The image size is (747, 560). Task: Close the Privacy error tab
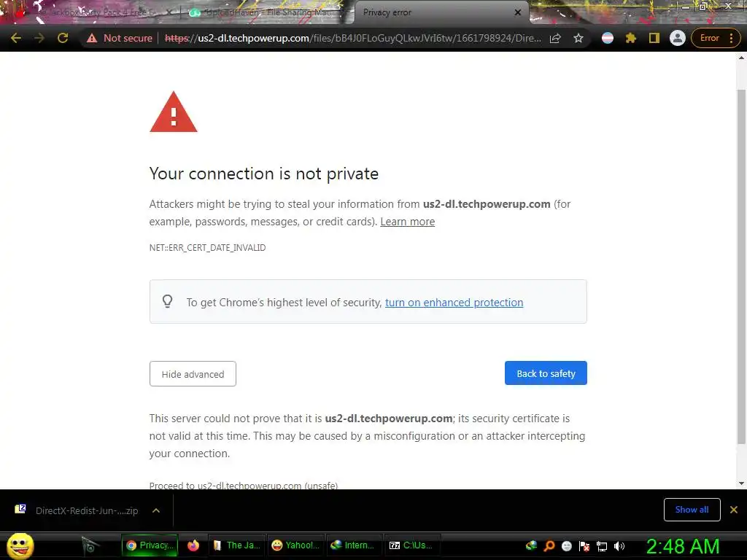(518, 12)
